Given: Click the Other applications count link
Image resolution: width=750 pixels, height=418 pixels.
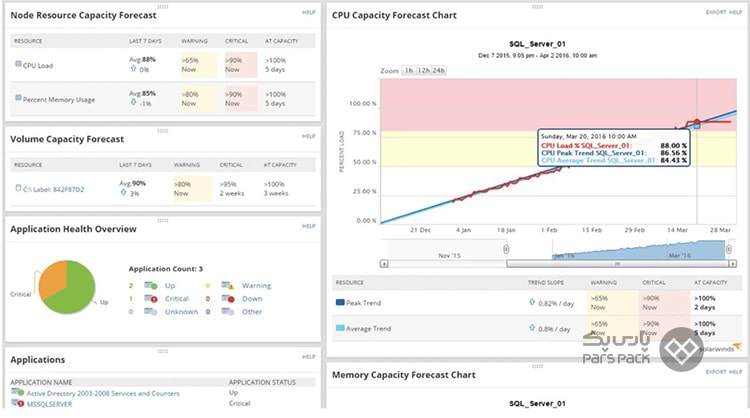Looking at the screenshot, I should coord(252,311).
